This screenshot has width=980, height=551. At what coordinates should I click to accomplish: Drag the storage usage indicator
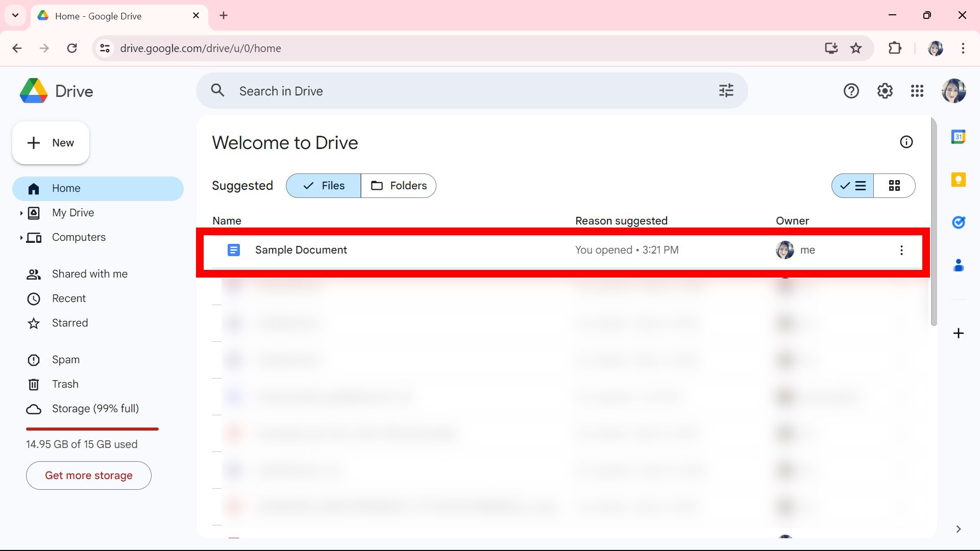pyautogui.click(x=92, y=428)
